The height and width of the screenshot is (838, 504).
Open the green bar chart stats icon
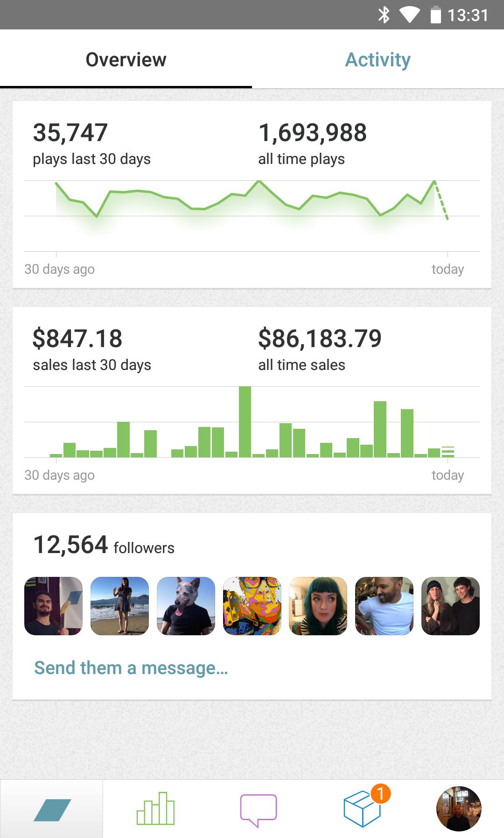[155, 809]
